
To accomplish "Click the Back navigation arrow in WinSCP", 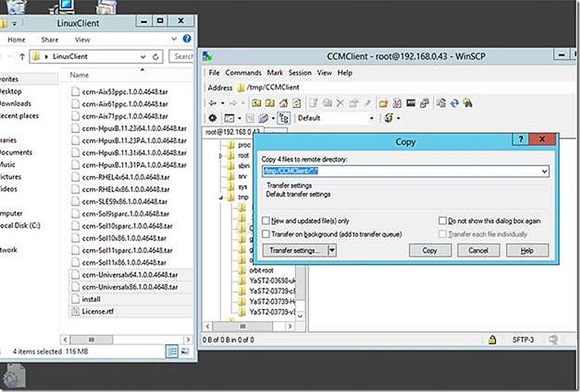I will [213, 103].
